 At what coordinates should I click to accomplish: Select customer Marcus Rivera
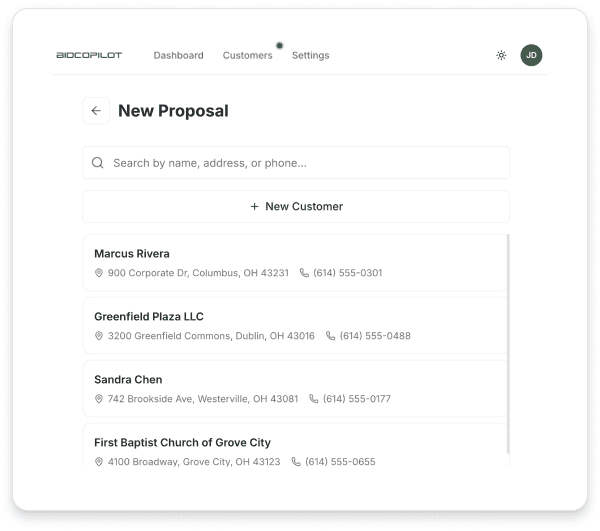tap(295, 263)
